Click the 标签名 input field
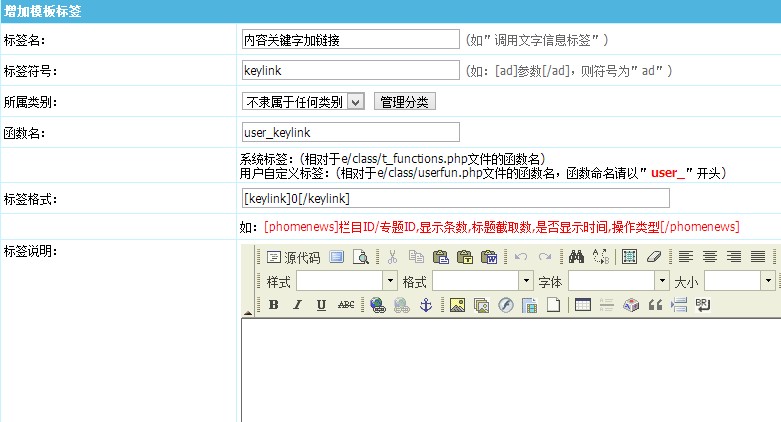781x422 pixels. pyautogui.click(x=350, y=40)
